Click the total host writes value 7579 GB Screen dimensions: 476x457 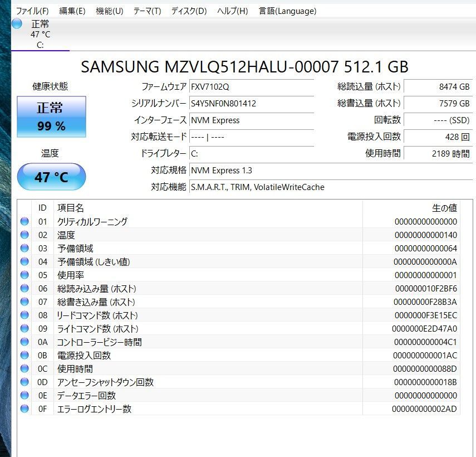(x=438, y=104)
